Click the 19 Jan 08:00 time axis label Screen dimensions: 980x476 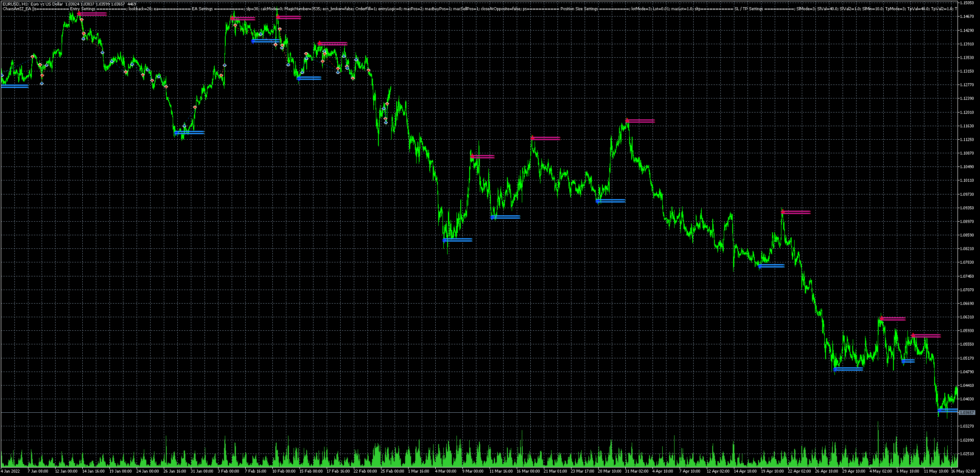click(x=120, y=471)
